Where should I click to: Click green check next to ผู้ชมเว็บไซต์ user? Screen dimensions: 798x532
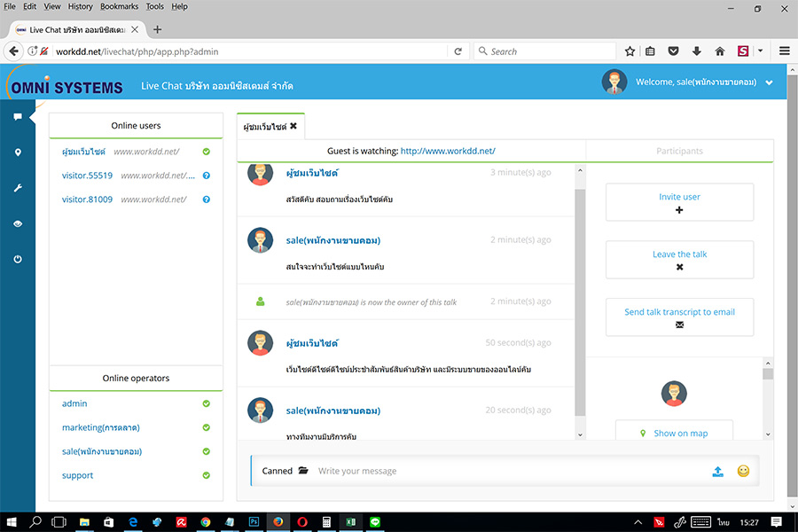(206, 152)
